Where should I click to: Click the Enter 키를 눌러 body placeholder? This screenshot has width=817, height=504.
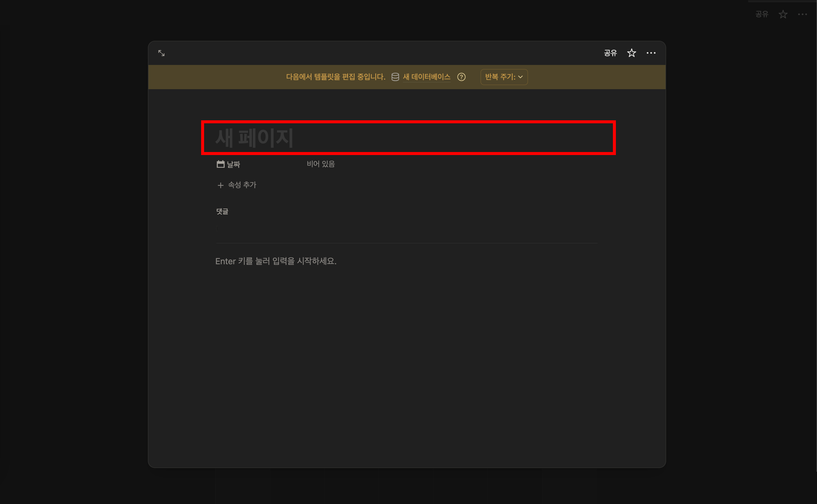[x=276, y=261]
